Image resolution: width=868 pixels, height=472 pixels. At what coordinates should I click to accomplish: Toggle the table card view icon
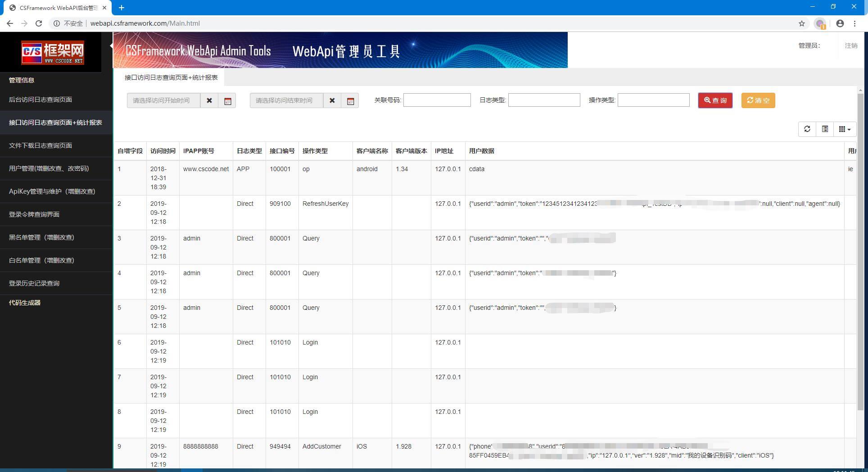[x=825, y=129]
